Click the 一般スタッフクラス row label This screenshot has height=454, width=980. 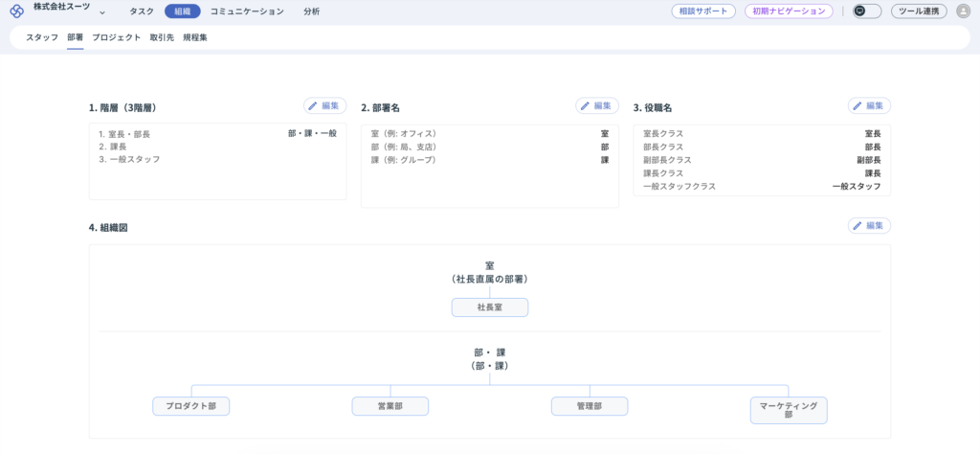pyautogui.click(x=679, y=187)
